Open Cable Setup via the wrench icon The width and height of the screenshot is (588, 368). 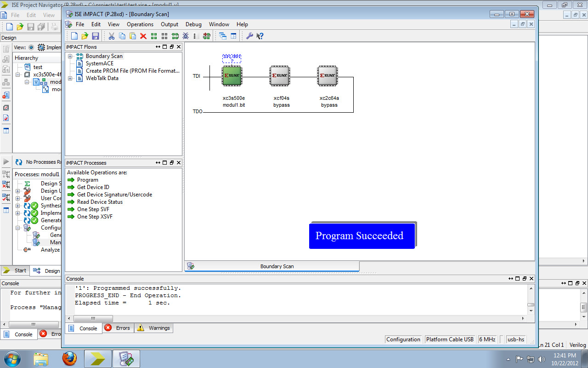(249, 35)
